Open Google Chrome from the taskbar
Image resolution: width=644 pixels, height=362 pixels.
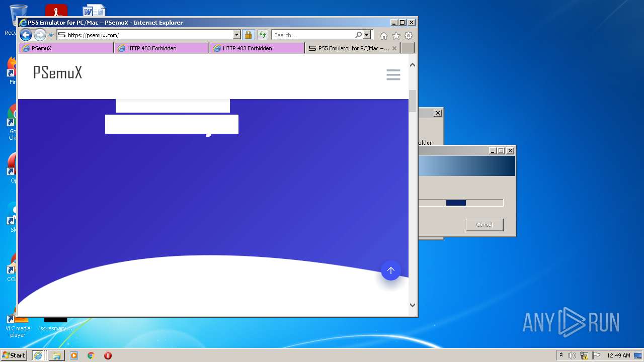91,355
